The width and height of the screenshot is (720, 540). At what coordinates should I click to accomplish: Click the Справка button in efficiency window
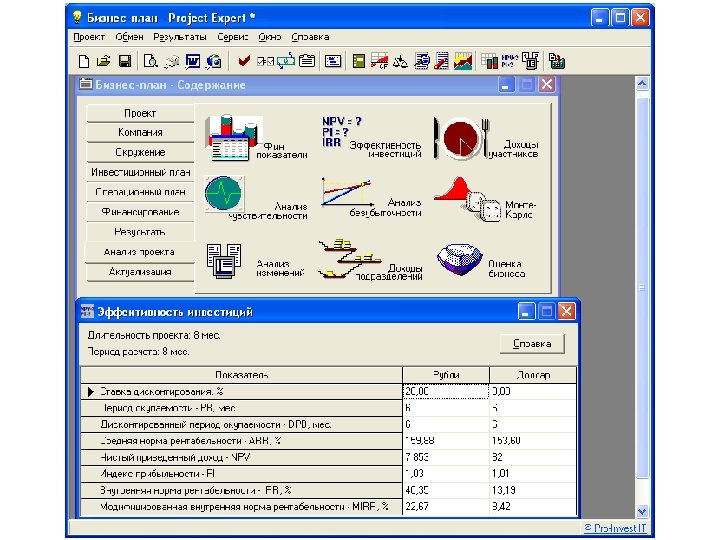point(532,343)
